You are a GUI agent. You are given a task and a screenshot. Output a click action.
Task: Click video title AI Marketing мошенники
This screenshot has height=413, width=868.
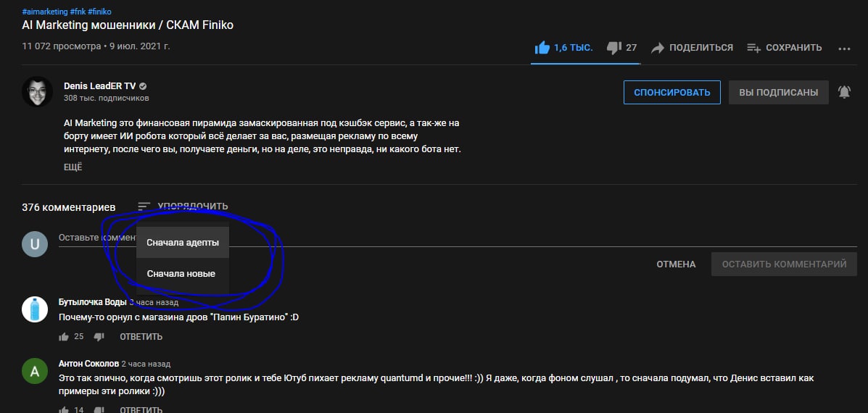(128, 26)
